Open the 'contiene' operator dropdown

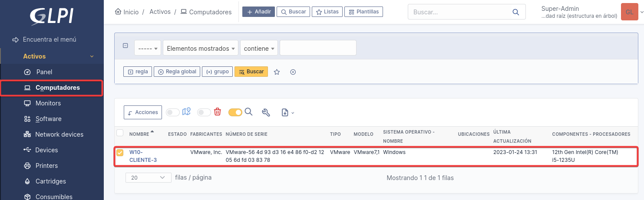tap(259, 49)
